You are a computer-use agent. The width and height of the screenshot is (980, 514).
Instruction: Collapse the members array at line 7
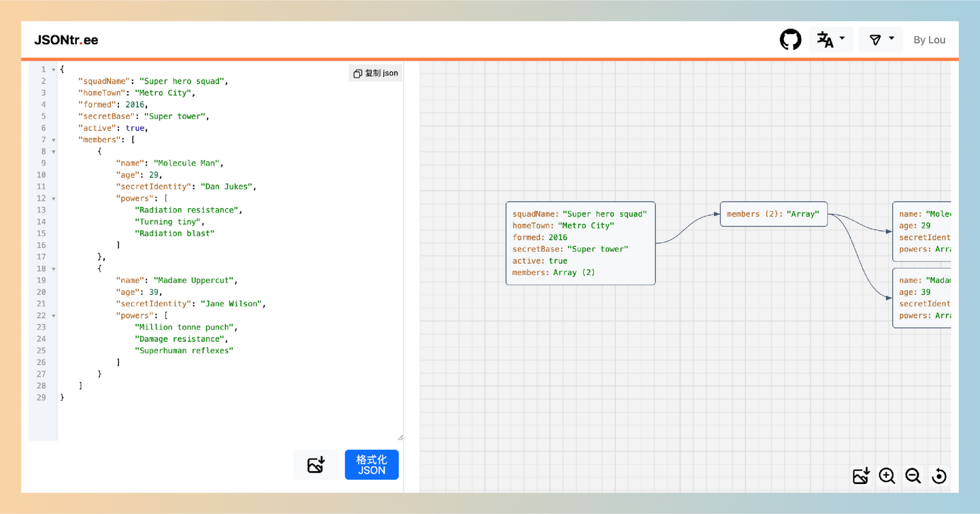(x=53, y=140)
